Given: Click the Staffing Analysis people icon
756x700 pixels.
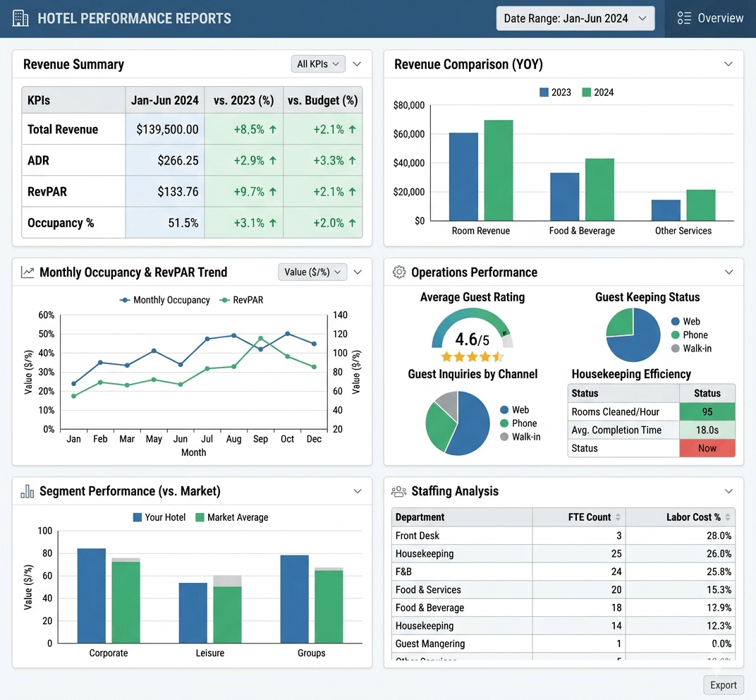Looking at the screenshot, I should coord(398,492).
